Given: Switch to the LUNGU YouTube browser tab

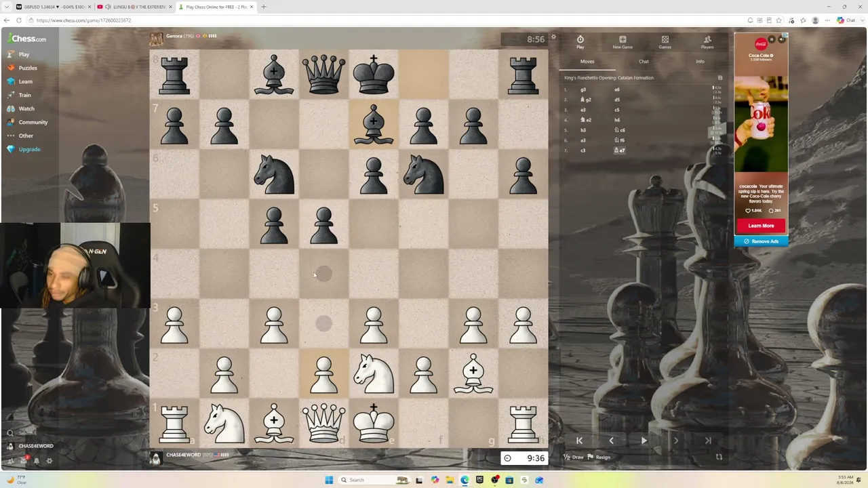Looking at the screenshot, I should coord(134,7).
